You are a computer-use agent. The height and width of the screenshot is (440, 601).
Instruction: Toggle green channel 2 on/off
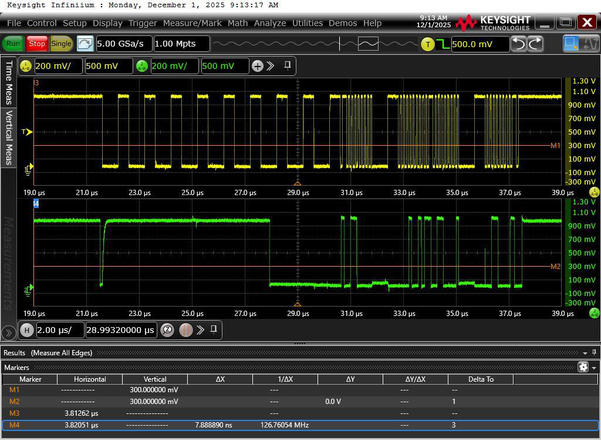click(140, 65)
